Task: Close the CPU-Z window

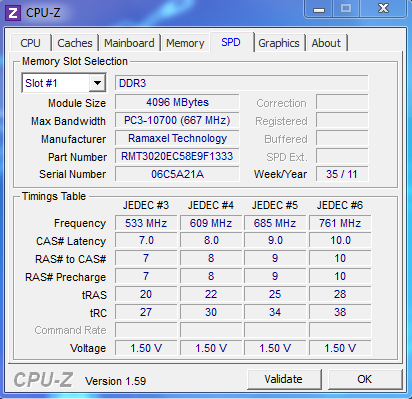Action: [x=383, y=9]
